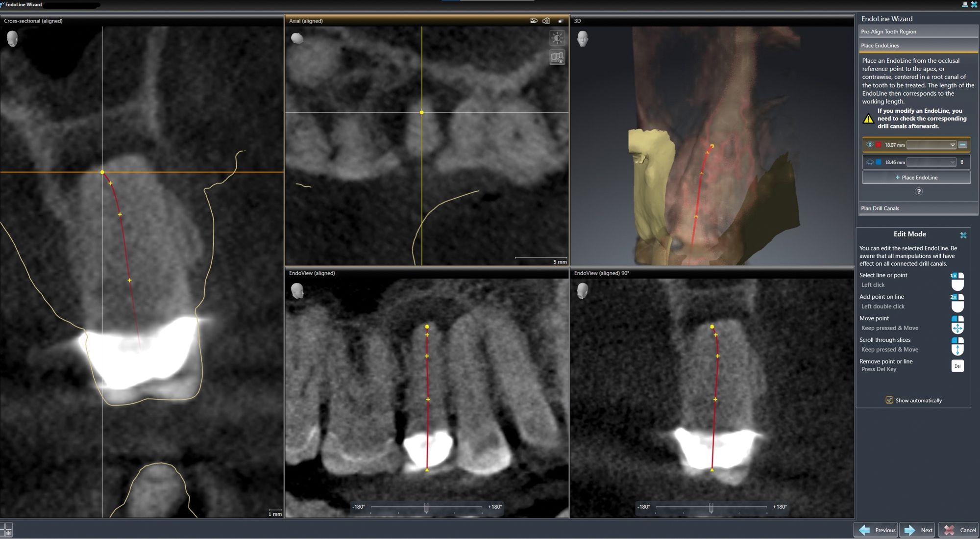
Task: Proceed with the Next button
Action: (x=917, y=530)
